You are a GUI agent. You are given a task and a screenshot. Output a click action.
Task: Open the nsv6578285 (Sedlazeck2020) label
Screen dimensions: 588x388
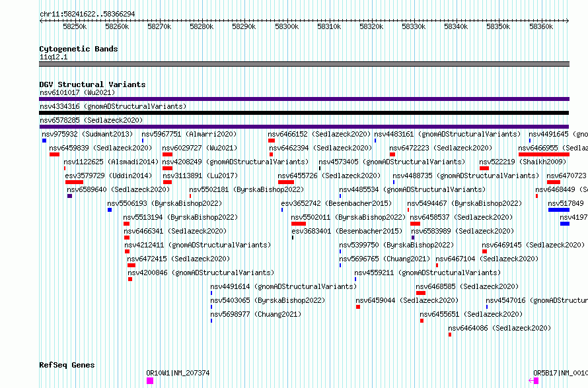pyautogui.click(x=91, y=120)
